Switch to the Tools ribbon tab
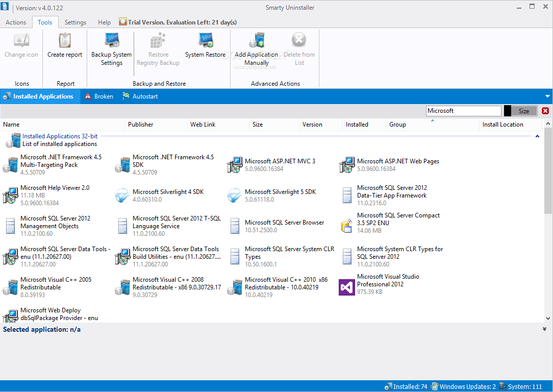The height and width of the screenshot is (392, 553). point(45,22)
